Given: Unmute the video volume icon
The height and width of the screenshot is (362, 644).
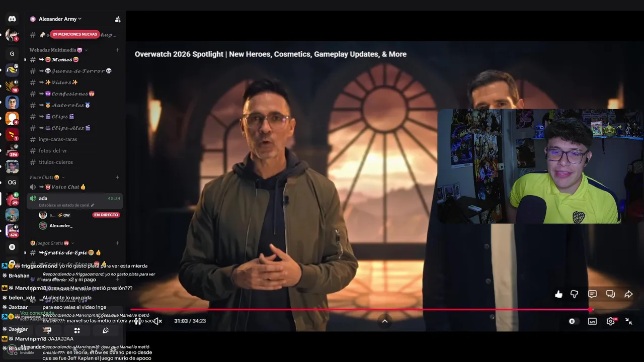Looking at the screenshot, I should 157,321.
